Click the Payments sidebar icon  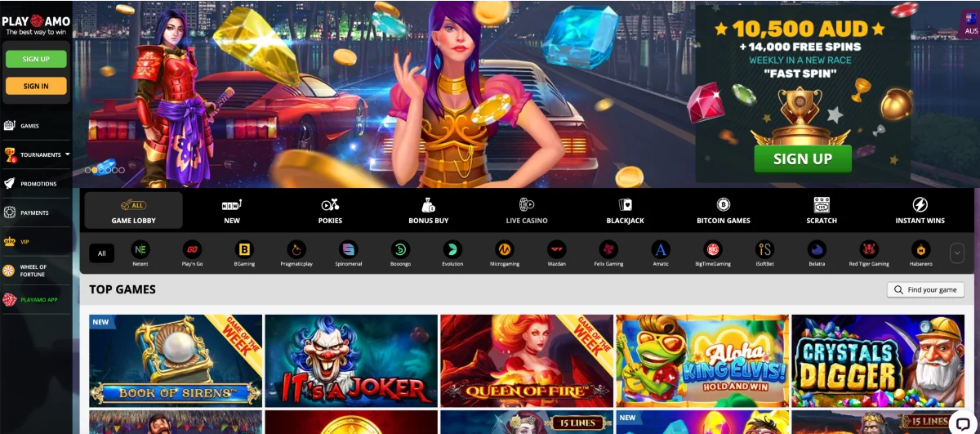tap(10, 213)
